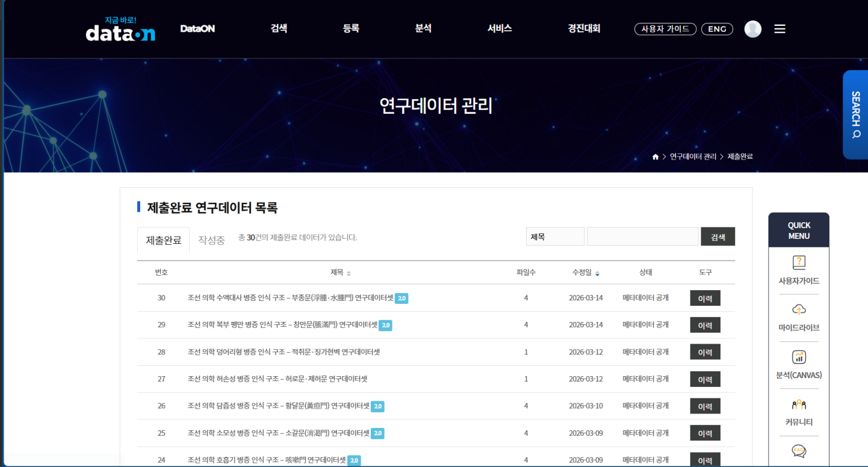Open the 검색 menu in the top navigation

pos(279,28)
